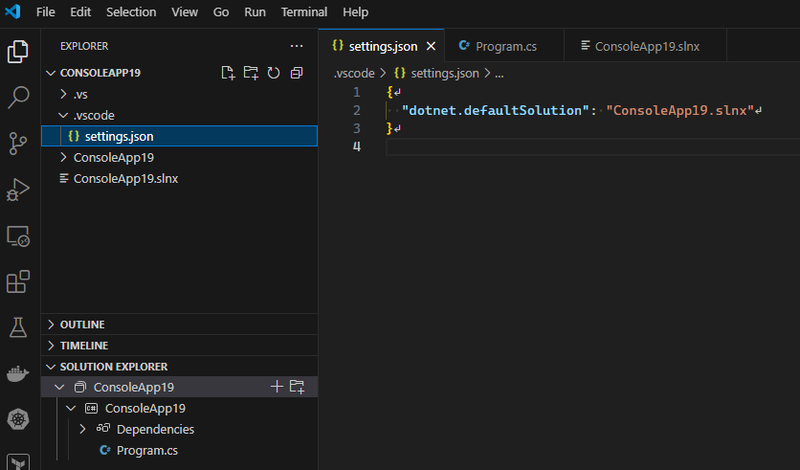The image size is (800, 470).
Task: Click .vscode breadcrumb segment
Action: pyautogui.click(x=354, y=73)
